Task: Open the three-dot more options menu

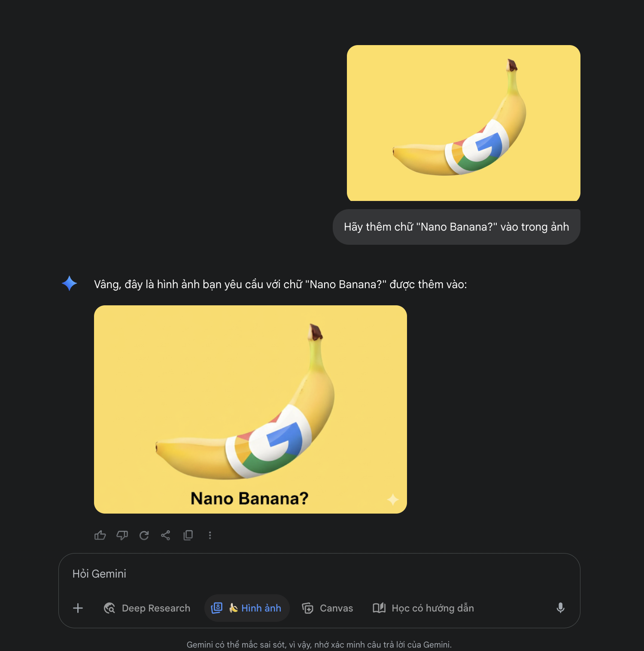Action: (x=210, y=535)
